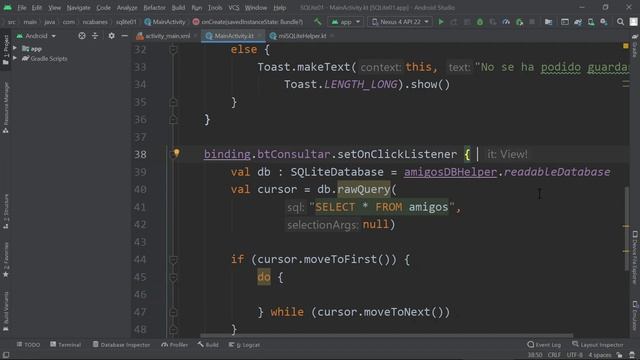Toggle code folding marker at line 44
640x360 pixels.
(x=173, y=260)
